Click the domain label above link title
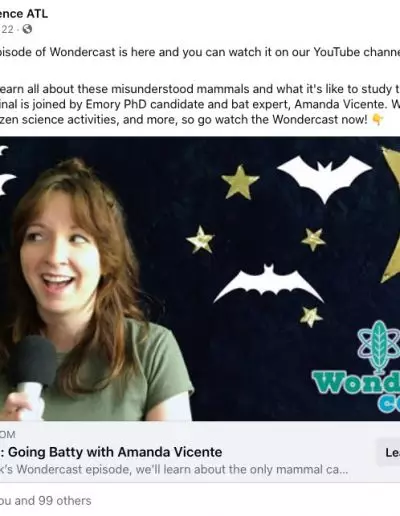400x516 pixels. coord(8,434)
